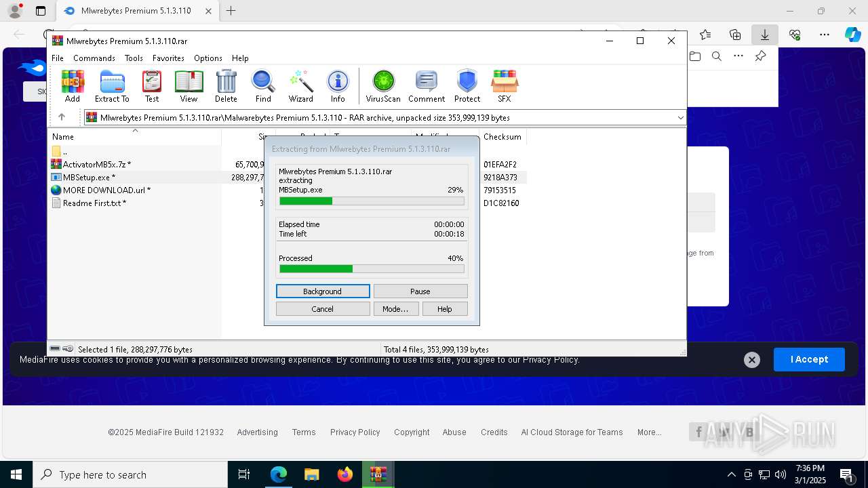Open a new Edge tab

231,11
